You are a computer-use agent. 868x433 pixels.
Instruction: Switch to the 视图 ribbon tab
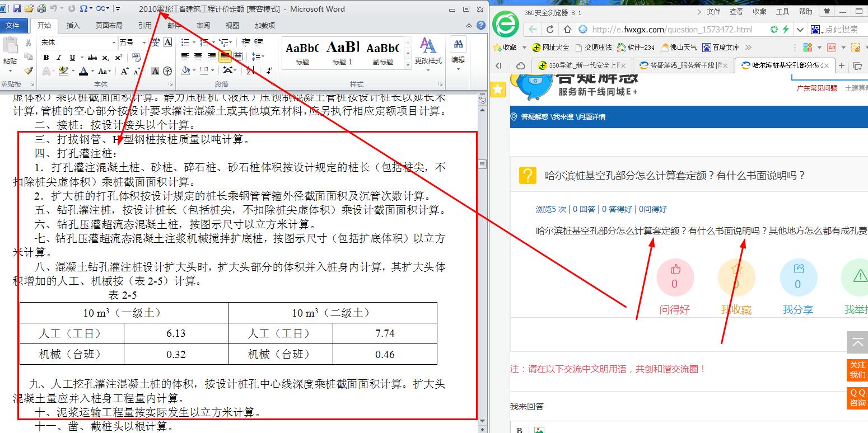click(232, 25)
